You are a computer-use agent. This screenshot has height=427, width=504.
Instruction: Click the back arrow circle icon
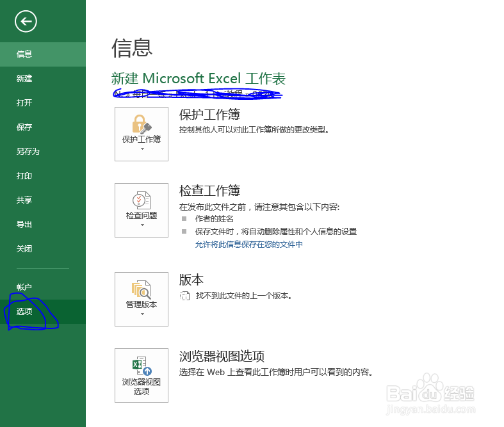(26, 22)
